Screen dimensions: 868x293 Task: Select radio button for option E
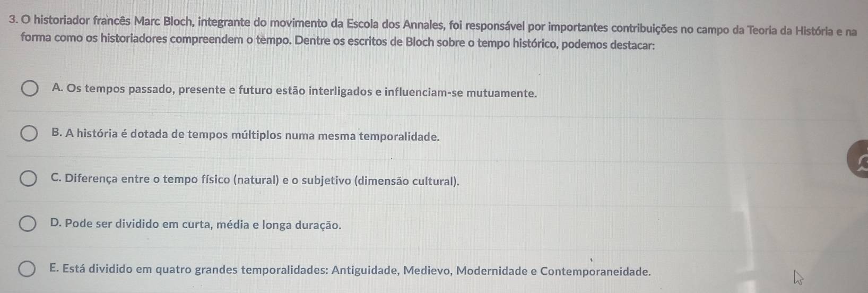coord(29,270)
